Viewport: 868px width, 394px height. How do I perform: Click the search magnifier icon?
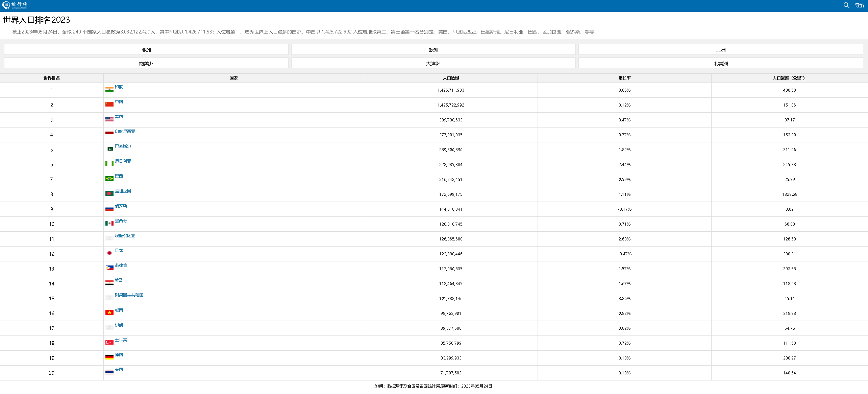tap(846, 5)
